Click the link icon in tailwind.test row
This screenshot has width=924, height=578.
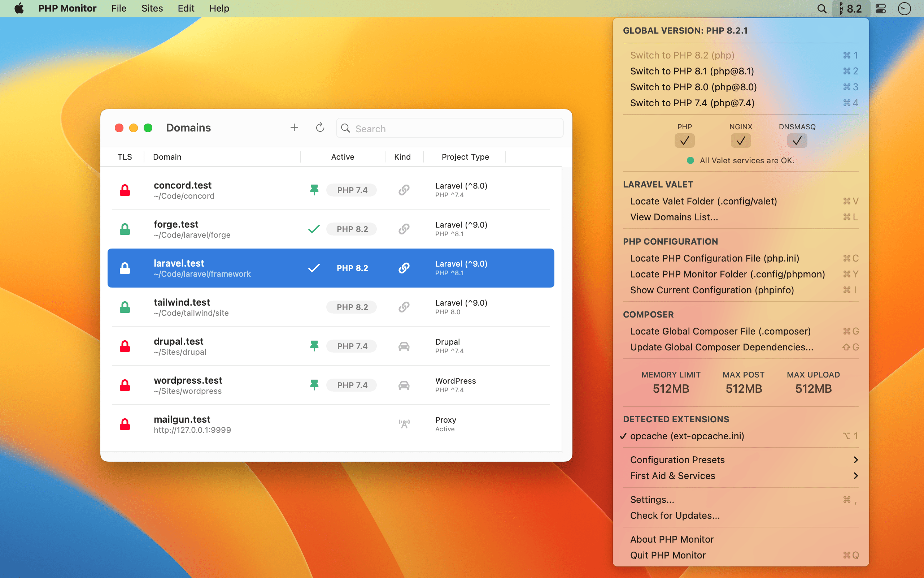tap(404, 307)
